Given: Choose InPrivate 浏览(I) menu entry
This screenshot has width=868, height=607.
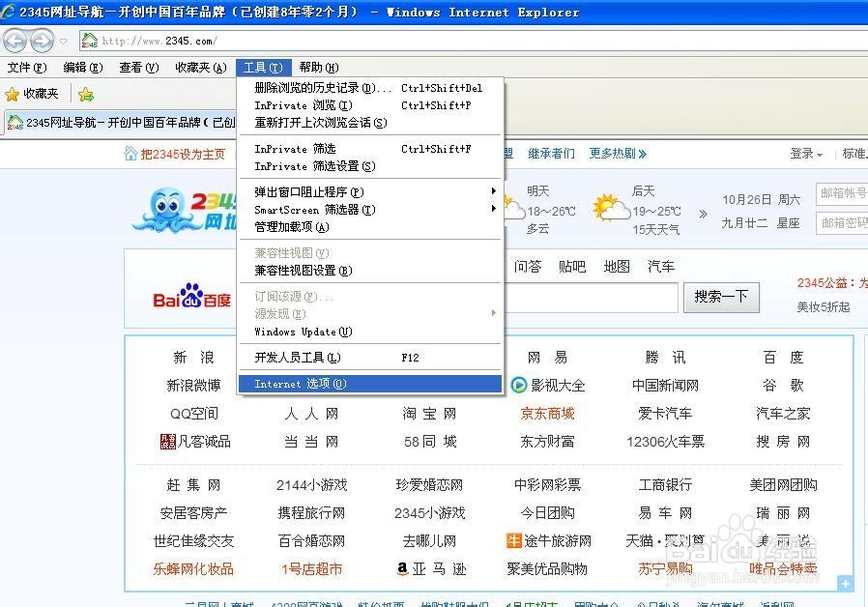Looking at the screenshot, I should (x=370, y=105).
